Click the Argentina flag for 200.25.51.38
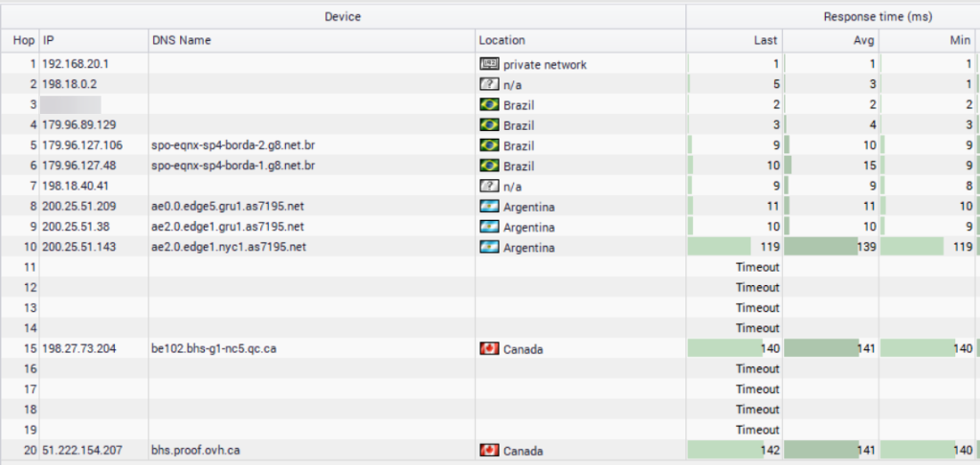980x465 pixels. click(x=489, y=226)
